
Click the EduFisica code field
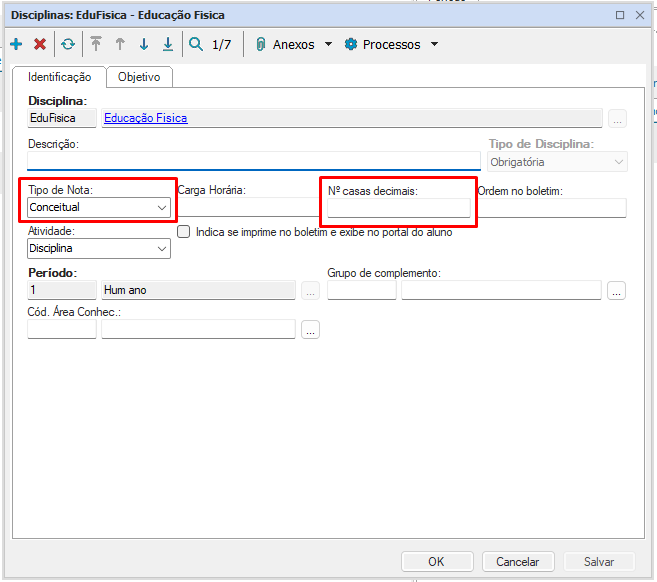click(62, 118)
